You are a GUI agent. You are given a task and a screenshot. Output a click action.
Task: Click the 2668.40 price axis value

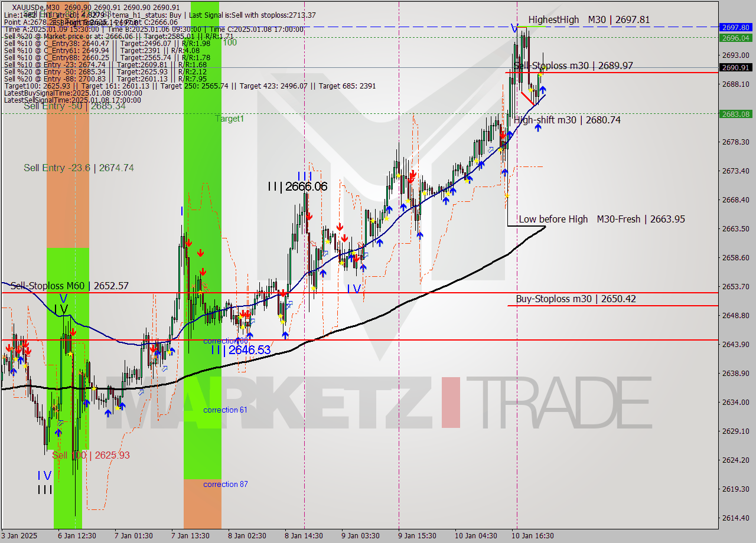point(735,199)
